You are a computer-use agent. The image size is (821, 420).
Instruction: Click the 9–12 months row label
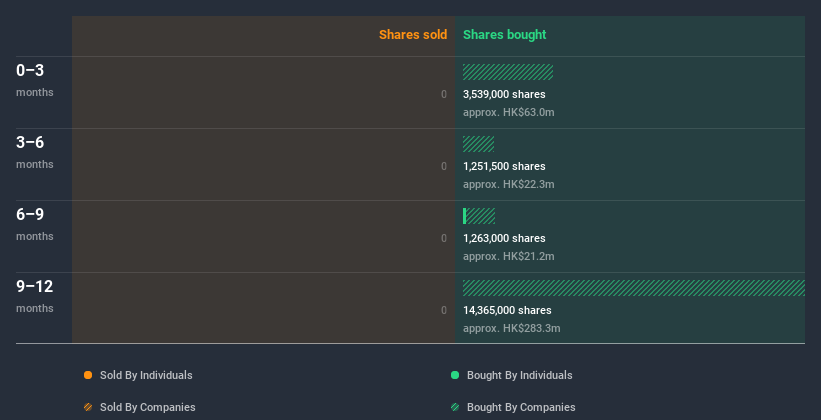coord(35,296)
